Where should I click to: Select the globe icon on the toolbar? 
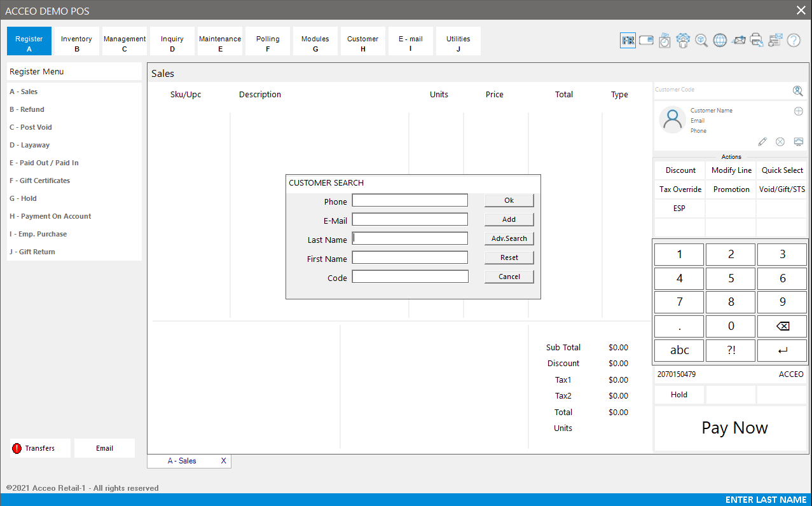(720, 39)
